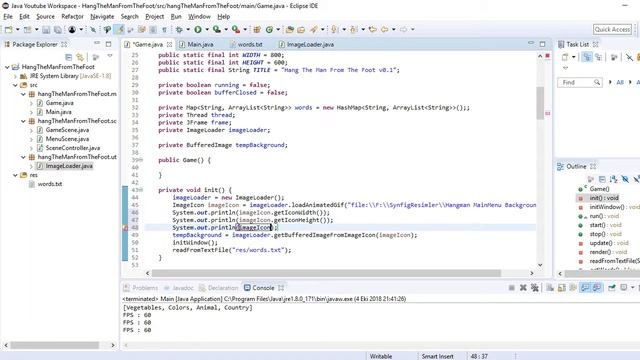Click the Coverage run icon

217,29
